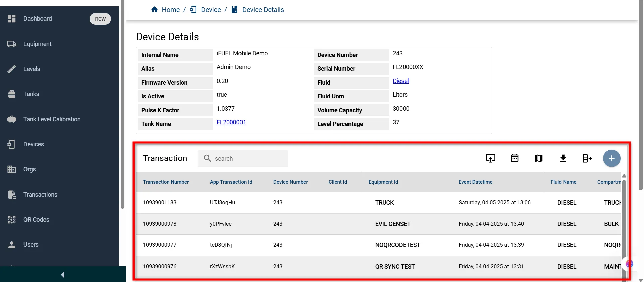Click the transaction search field
The image size is (644, 282).
(243, 158)
